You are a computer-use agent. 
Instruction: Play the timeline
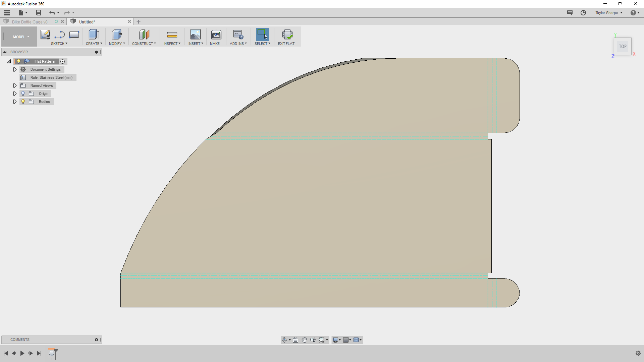pyautogui.click(x=22, y=353)
